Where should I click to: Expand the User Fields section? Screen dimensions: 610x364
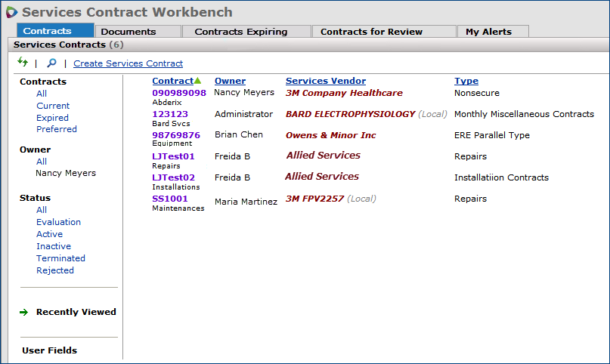[x=49, y=350]
